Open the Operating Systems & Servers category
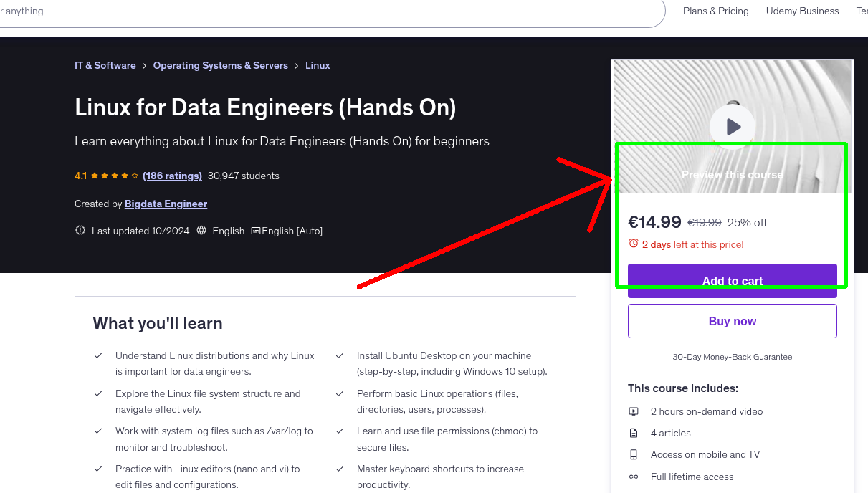Screen dimensions: 868x493 click(221, 65)
